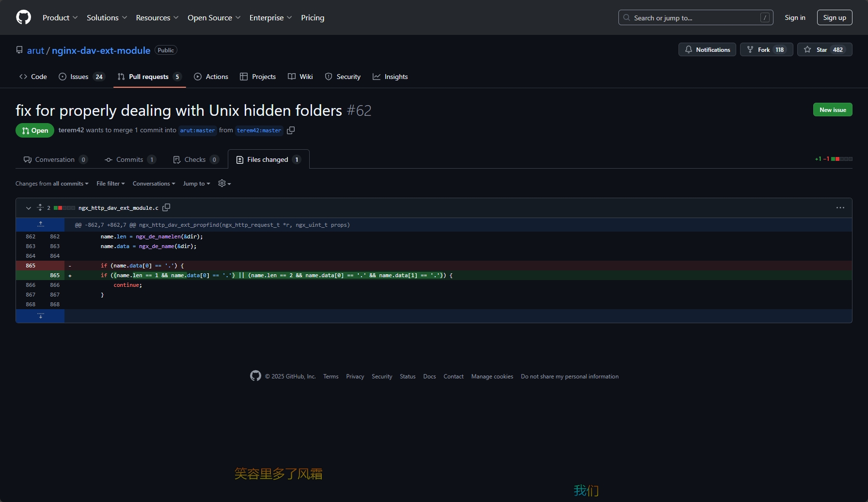Expand the Jump to dropdown
Image resolution: width=868 pixels, height=502 pixels.
[196, 184]
